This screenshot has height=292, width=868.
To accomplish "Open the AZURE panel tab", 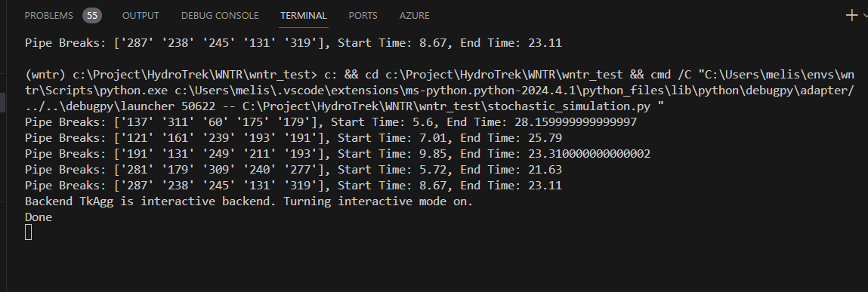I will tap(415, 16).
